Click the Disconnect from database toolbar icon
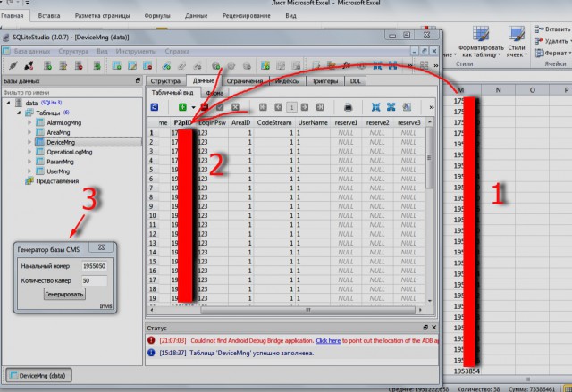572x392 pixels. [29, 65]
